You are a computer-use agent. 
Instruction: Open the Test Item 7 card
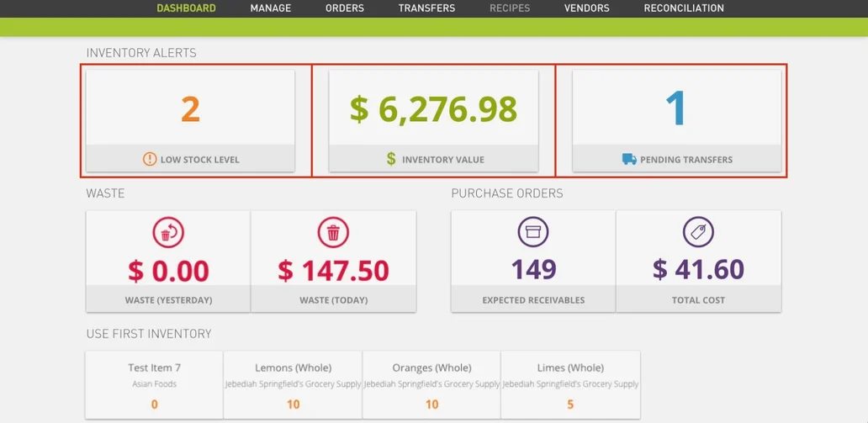click(x=155, y=384)
